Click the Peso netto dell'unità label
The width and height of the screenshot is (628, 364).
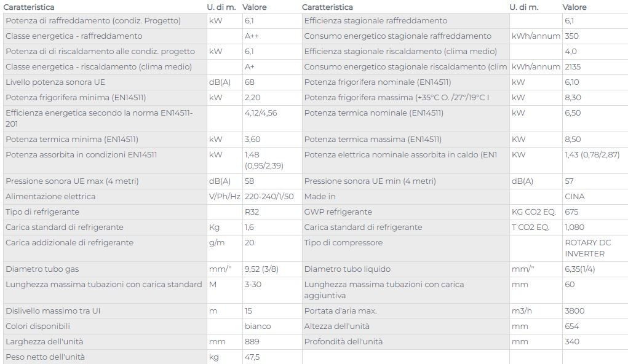(46, 357)
